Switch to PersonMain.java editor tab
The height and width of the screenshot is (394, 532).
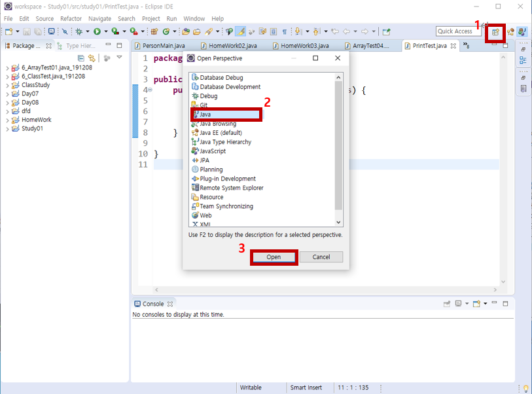pyautogui.click(x=160, y=46)
